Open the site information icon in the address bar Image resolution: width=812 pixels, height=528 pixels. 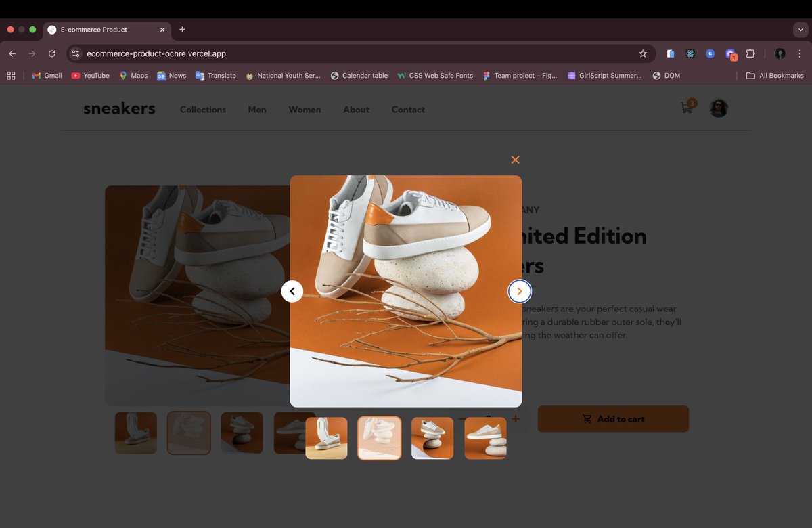click(x=76, y=53)
